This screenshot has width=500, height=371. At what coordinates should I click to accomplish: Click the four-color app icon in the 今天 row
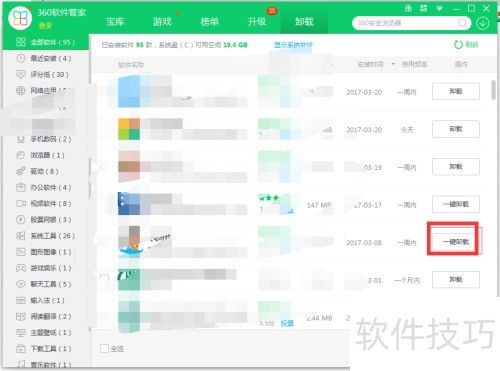tap(129, 129)
